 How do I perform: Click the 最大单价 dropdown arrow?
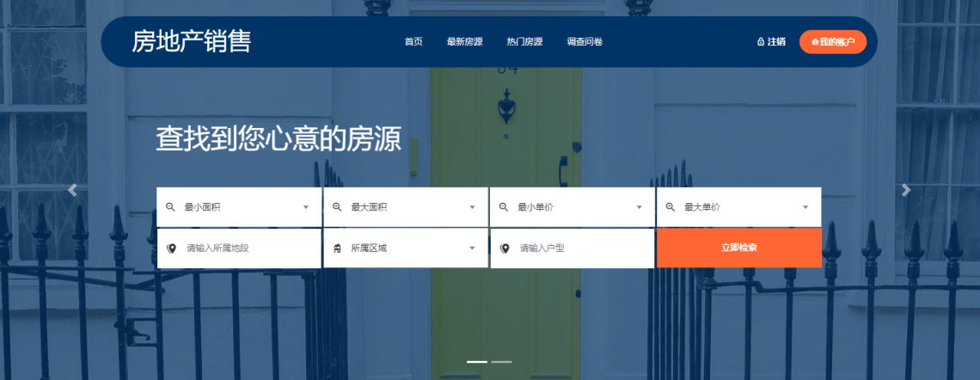[805, 207]
